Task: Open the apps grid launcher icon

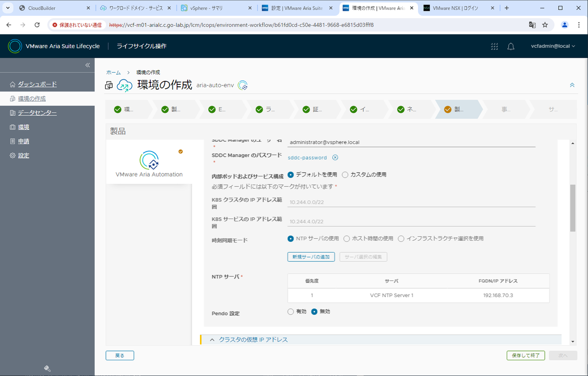Action: [494, 46]
